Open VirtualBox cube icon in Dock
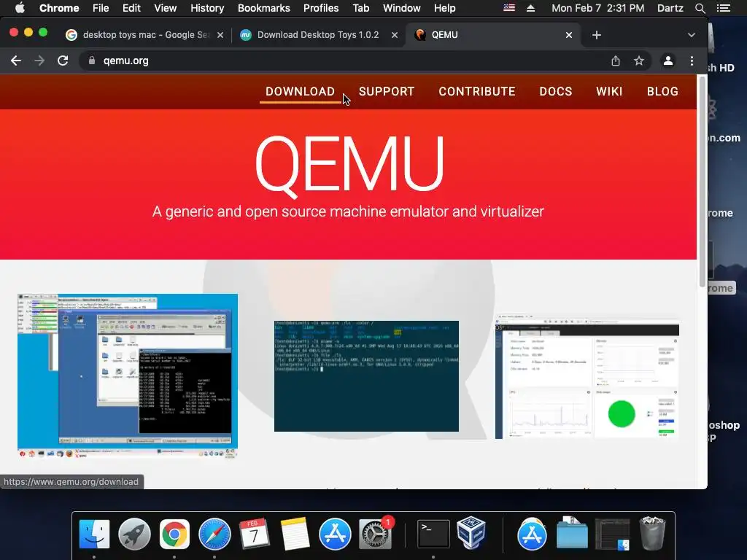The image size is (747, 560). point(472,533)
